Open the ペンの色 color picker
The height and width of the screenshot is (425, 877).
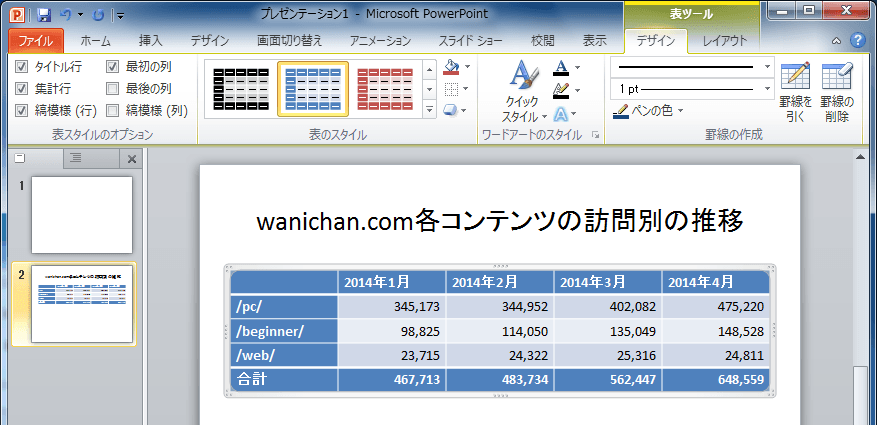click(648, 111)
